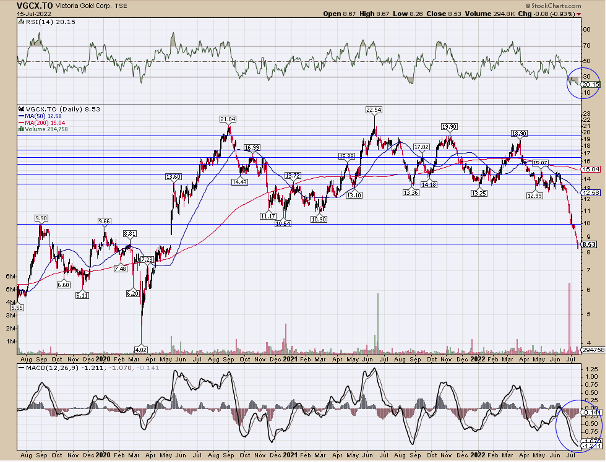Viewport: 606px width, 462px height.
Task: Click the 15.04 MA(200) axis tag
Action: tap(590, 169)
